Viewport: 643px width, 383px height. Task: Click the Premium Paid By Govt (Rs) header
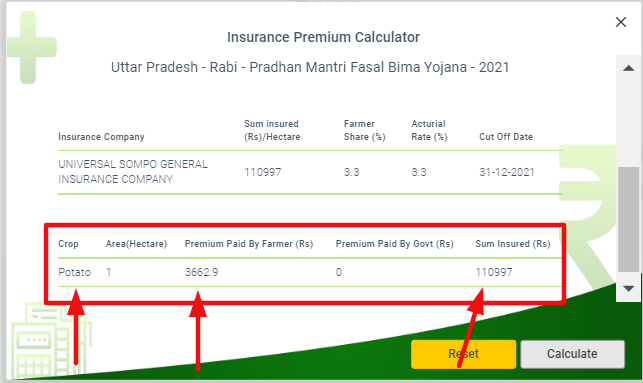pyautogui.click(x=394, y=244)
